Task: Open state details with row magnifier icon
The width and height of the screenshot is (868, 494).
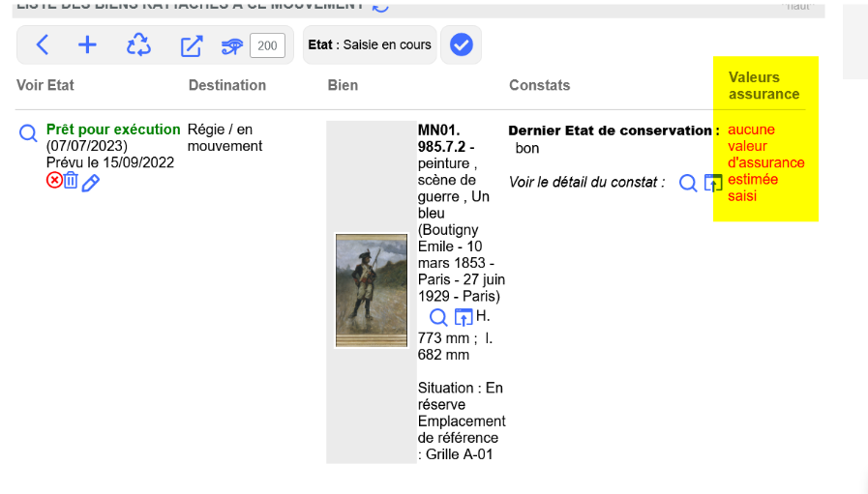Action: point(28,134)
